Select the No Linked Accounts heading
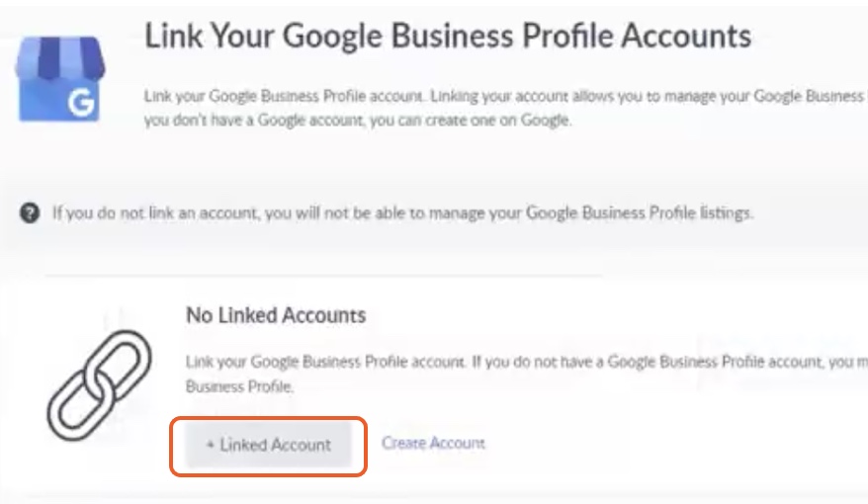The height and width of the screenshot is (504, 868). (x=276, y=315)
